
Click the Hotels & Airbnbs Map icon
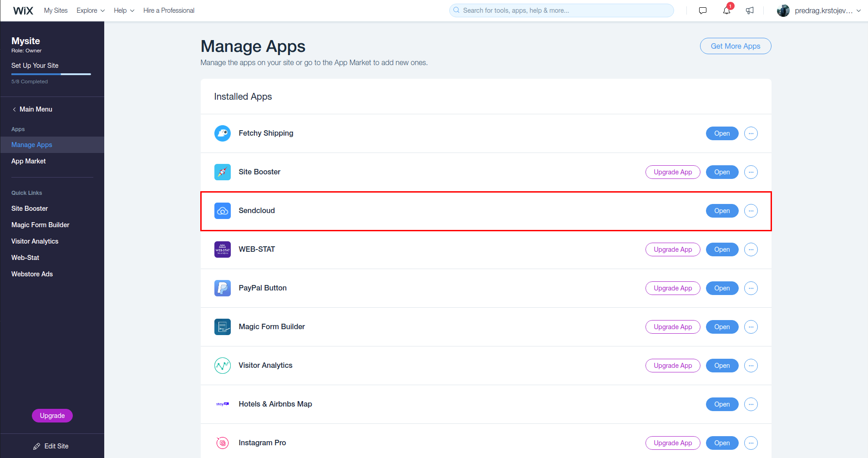point(223,404)
